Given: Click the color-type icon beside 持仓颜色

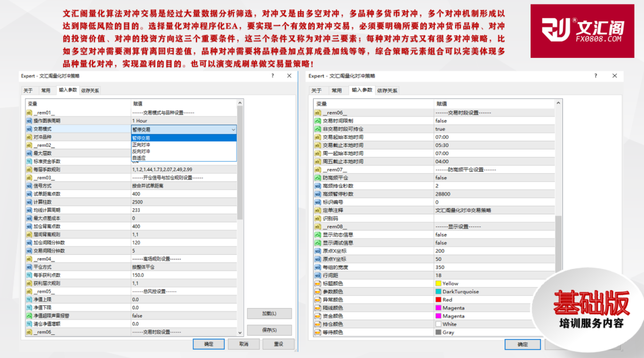Looking at the screenshot, I should coord(318,324).
